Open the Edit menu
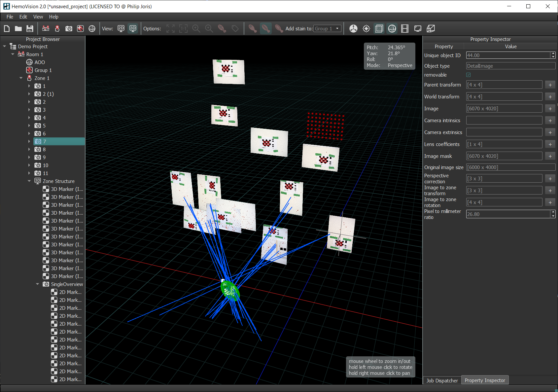This screenshot has width=558, height=392. point(23,17)
